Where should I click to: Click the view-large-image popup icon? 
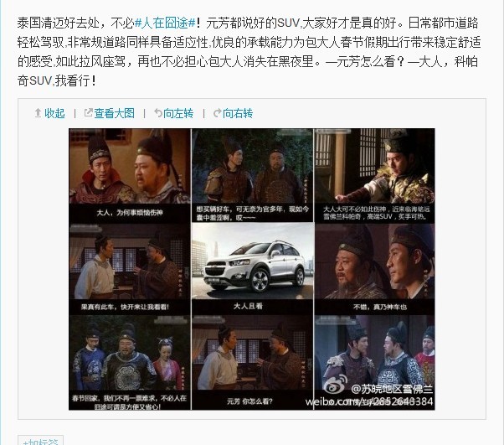88,112
